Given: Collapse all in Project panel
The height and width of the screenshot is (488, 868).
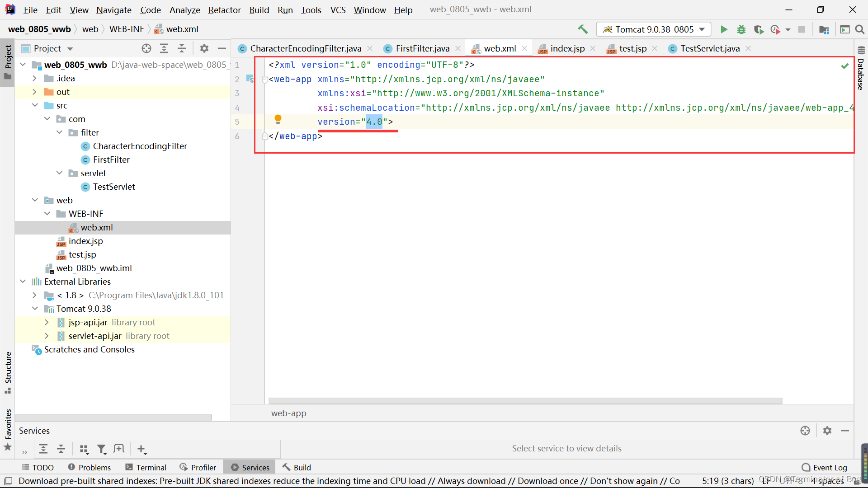Looking at the screenshot, I should pyautogui.click(x=182, y=48).
